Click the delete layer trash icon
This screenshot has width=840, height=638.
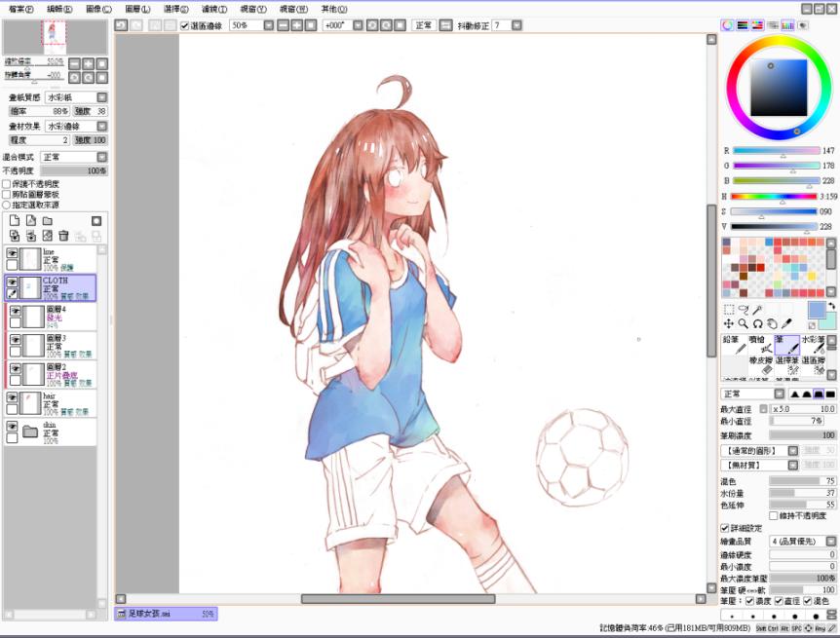(x=63, y=236)
